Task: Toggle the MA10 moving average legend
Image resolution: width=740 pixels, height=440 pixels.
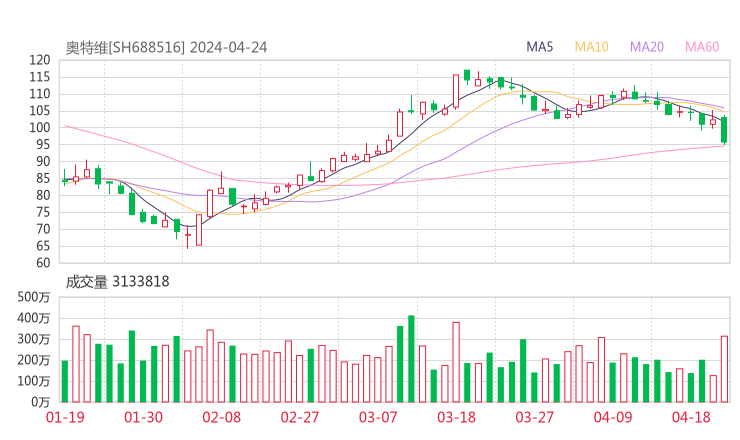Action: pos(592,47)
